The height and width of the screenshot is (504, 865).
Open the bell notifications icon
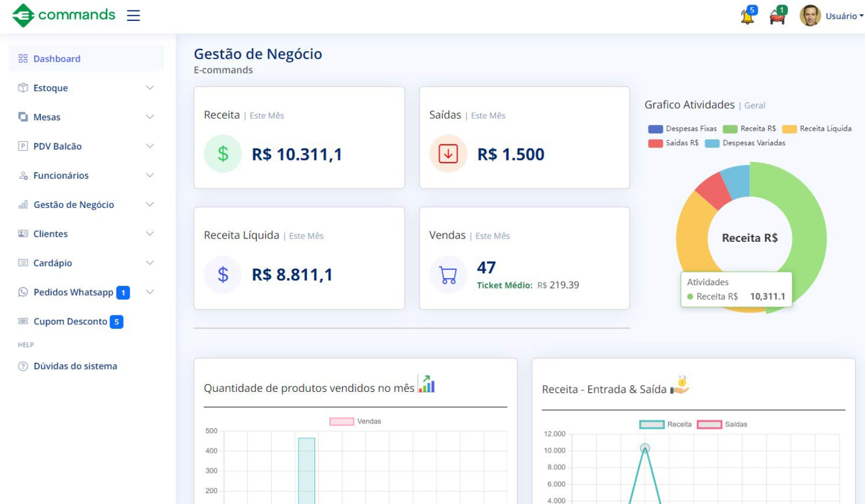pyautogui.click(x=747, y=16)
